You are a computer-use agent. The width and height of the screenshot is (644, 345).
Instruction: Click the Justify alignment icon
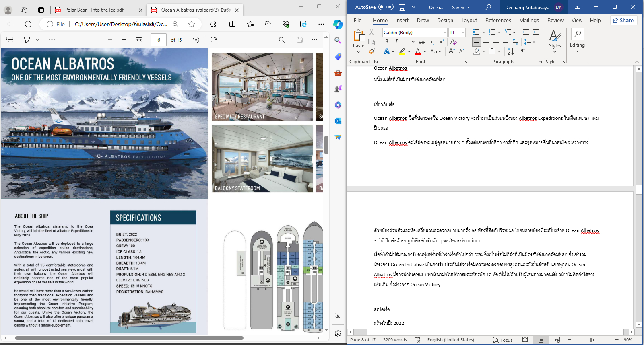(506, 42)
